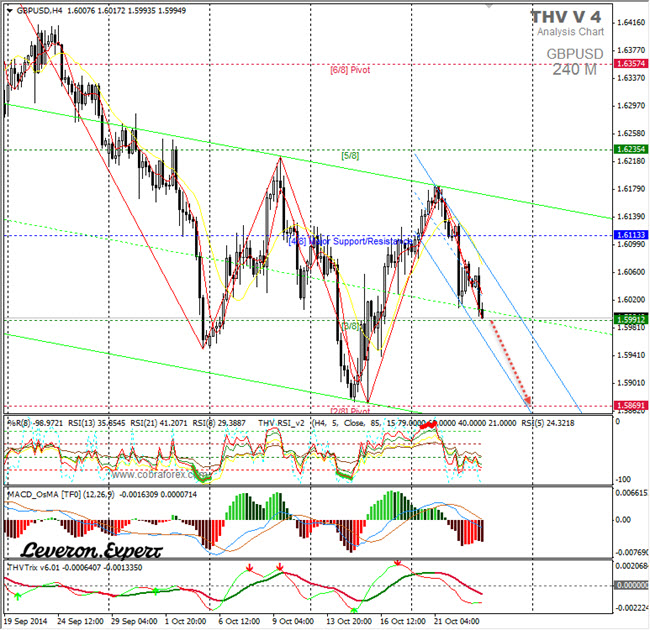This screenshot has width=650, height=630.
Task: Select the blue 1.61133 price tag
Action: pyautogui.click(x=631, y=235)
